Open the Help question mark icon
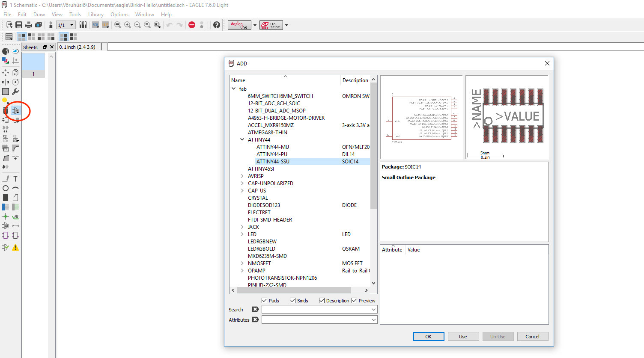This screenshot has height=358, width=644. tap(217, 25)
